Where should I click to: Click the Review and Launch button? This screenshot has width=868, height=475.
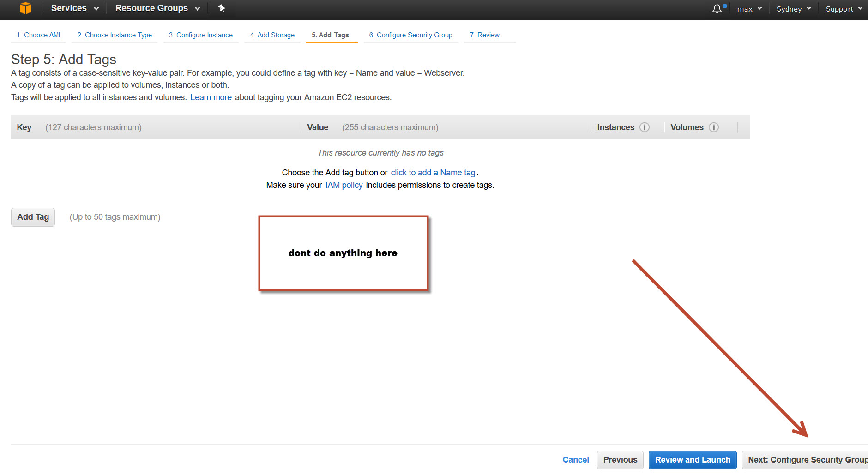click(692, 460)
